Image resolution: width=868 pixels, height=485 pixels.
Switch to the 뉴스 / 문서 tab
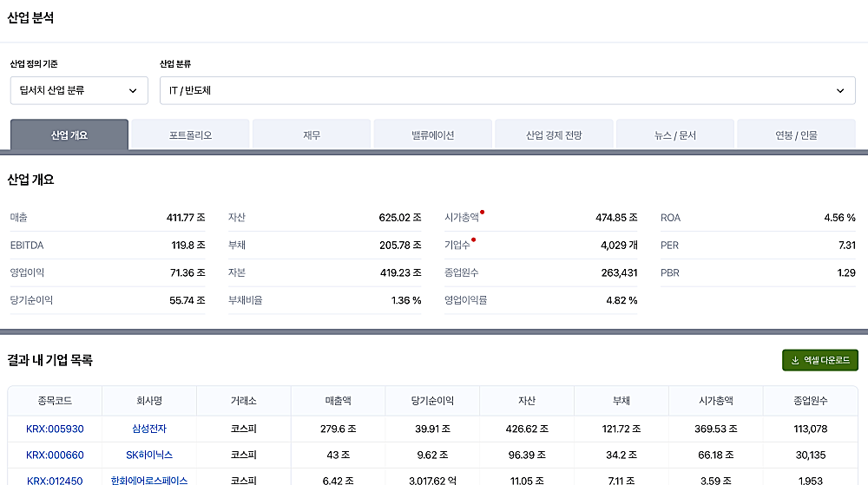pyautogui.click(x=675, y=135)
